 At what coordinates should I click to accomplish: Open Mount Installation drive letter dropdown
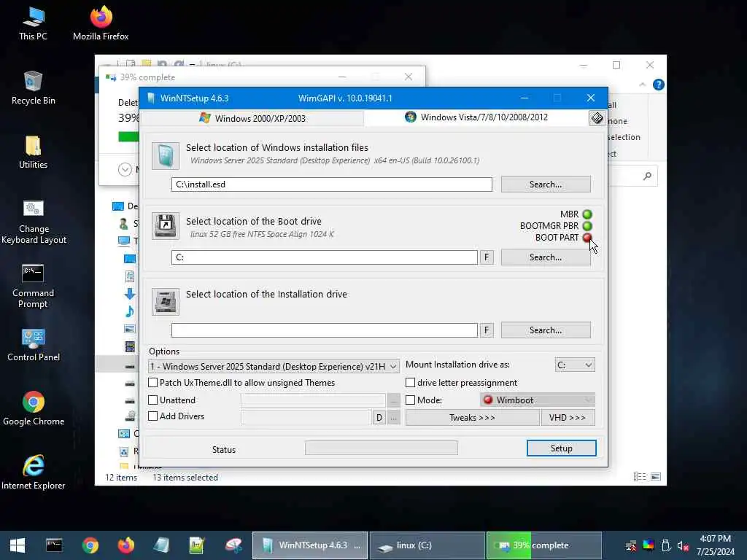(x=575, y=365)
